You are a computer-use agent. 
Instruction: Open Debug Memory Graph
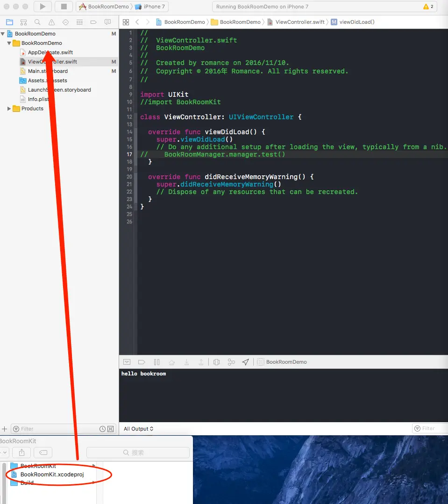231,362
